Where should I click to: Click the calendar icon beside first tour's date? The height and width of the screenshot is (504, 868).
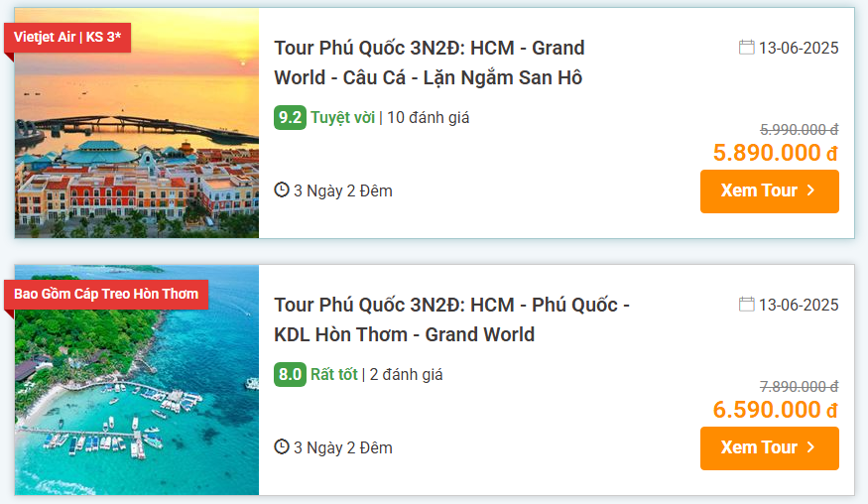[746, 48]
